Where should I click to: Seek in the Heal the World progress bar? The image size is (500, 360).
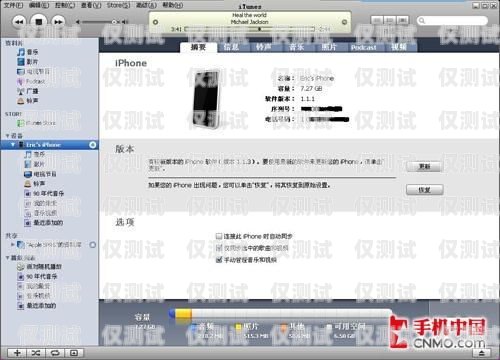(x=250, y=29)
